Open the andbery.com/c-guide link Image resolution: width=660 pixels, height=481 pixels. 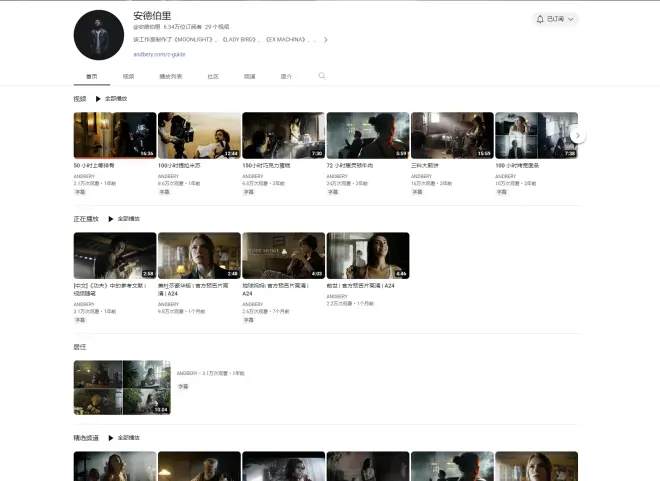click(x=159, y=54)
